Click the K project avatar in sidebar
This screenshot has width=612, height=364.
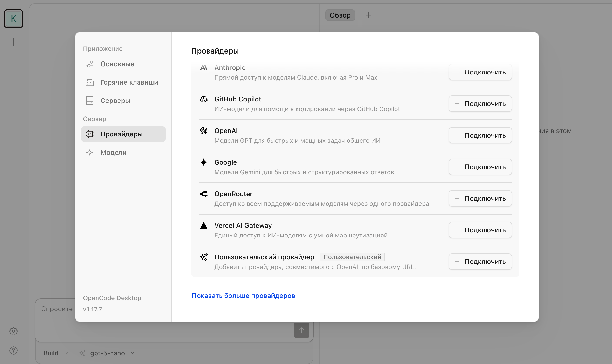14,19
